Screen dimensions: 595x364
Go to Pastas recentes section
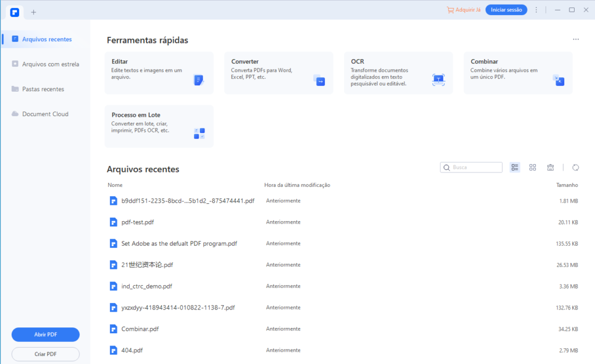pos(43,89)
